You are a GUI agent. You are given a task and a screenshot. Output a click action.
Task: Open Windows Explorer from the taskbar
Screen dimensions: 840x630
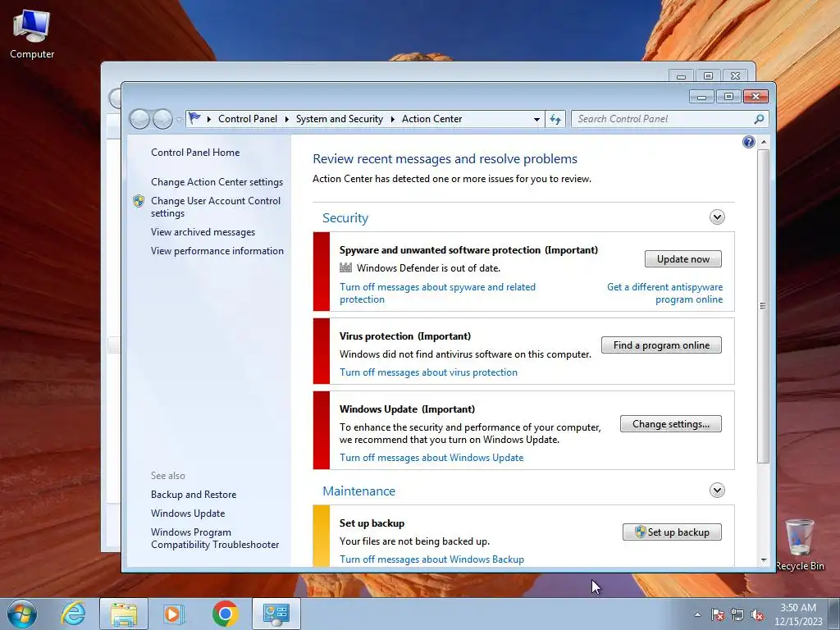[x=124, y=614]
